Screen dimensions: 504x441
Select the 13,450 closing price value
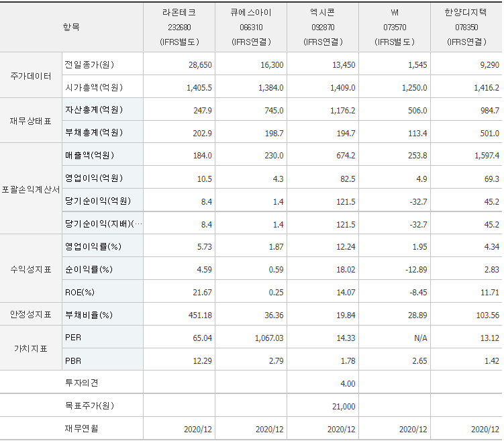tap(344, 65)
